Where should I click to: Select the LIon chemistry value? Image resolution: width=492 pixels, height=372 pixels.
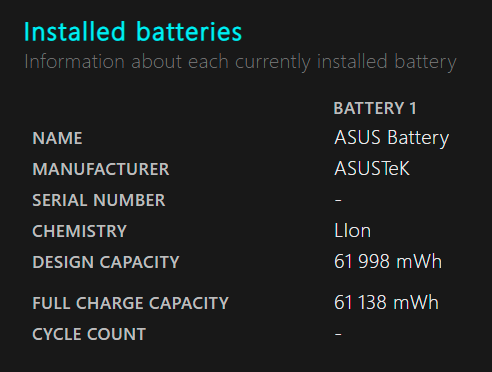[353, 231]
